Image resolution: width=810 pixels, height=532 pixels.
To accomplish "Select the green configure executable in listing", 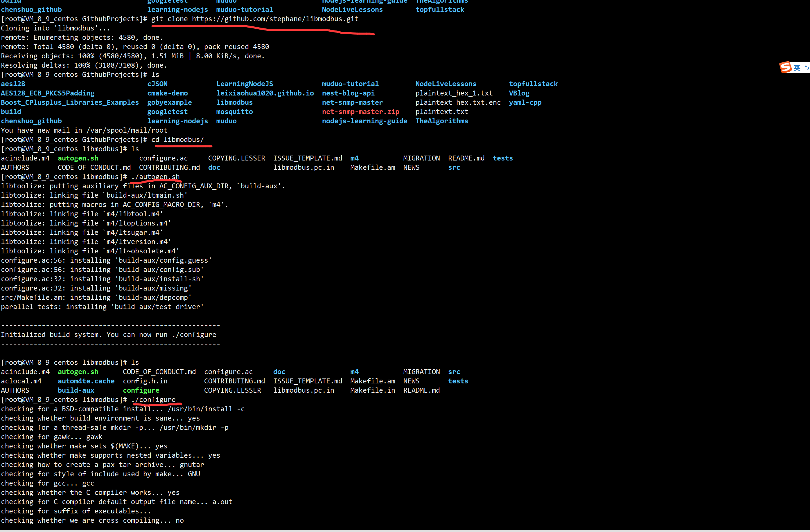I will 141,390.
